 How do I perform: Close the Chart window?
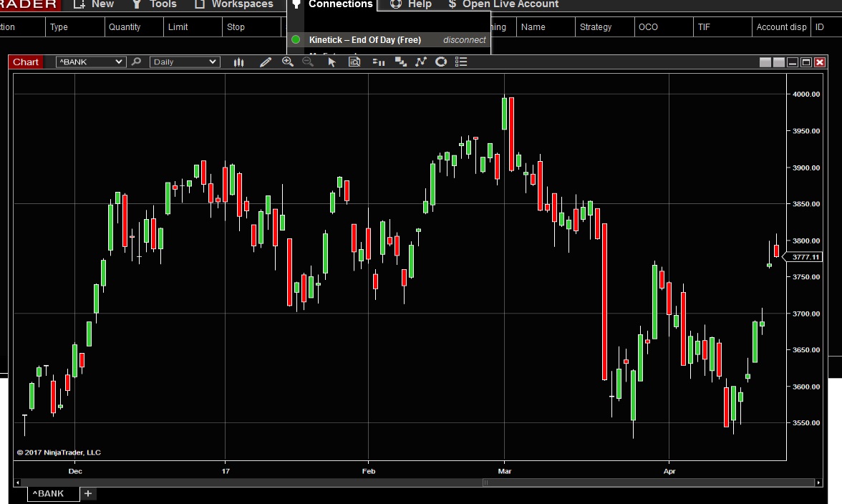(x=819, y=62)
